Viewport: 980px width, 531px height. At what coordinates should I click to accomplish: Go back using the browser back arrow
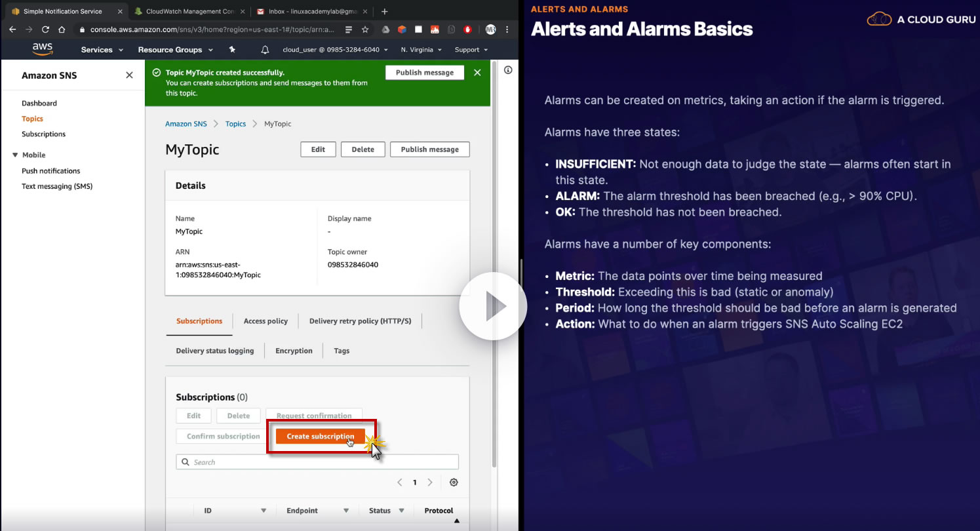12,29
